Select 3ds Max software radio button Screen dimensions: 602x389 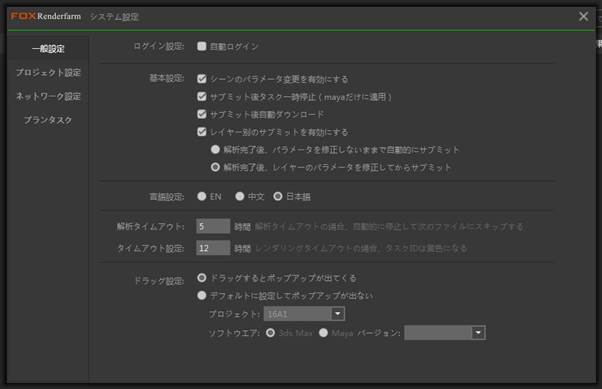pos(270,333)
